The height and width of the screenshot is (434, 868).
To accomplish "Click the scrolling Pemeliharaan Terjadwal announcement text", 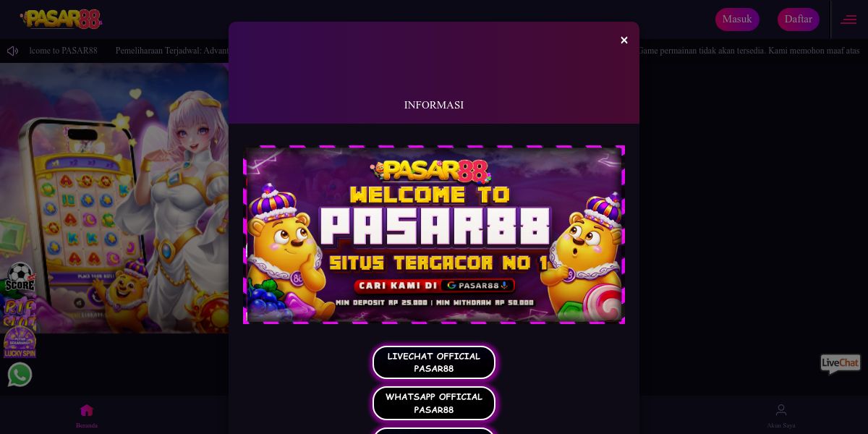I will (x=172, y=51).
